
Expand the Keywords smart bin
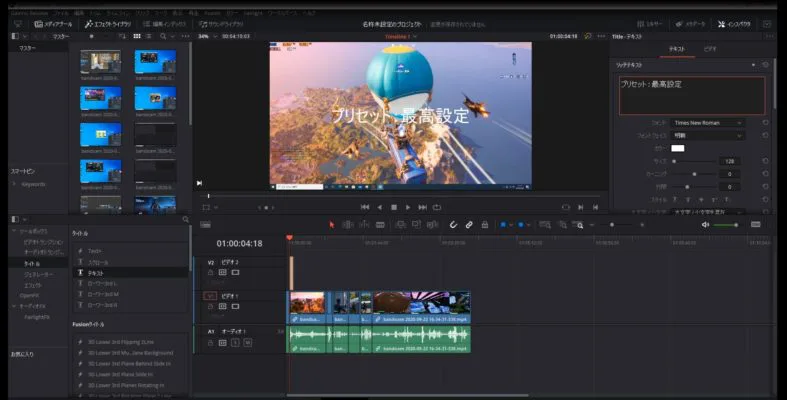[14, 184]
